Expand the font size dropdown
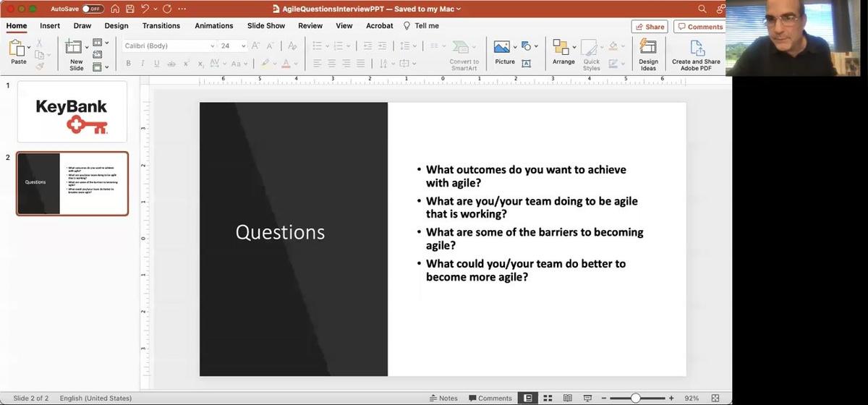 click(243, 46)
